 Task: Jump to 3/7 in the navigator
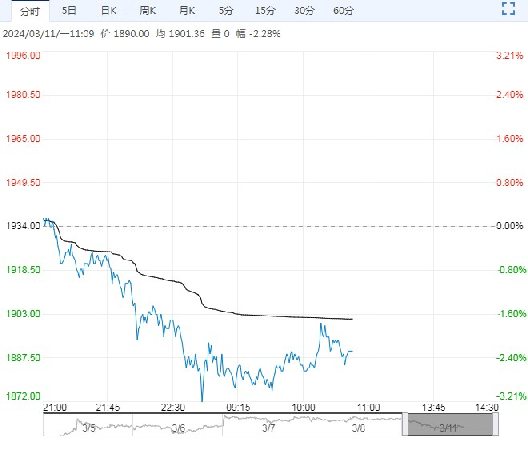(268, 428)
